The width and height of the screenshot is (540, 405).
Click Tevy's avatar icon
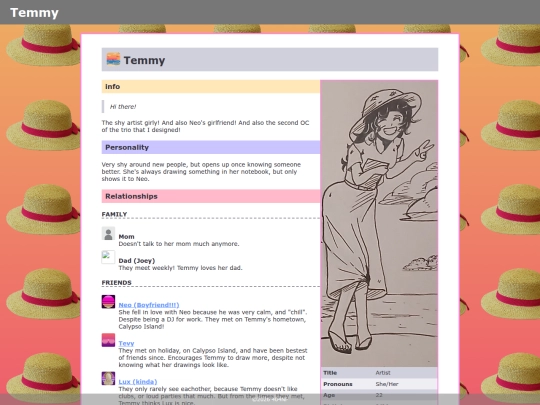(108, 340)
